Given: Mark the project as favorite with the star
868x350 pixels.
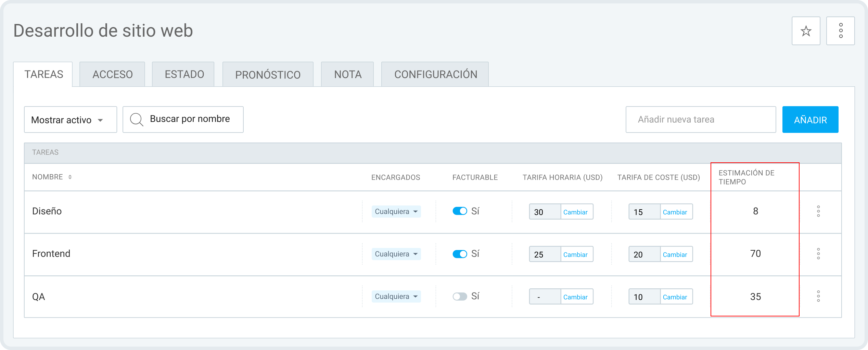Looking at the screenshot, I should [806, 31].
